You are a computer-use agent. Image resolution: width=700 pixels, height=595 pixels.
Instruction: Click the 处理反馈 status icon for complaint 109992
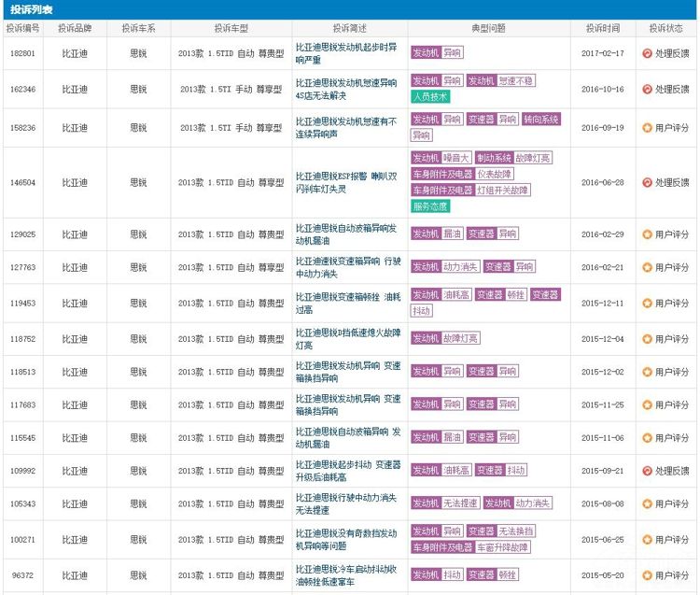648,471
